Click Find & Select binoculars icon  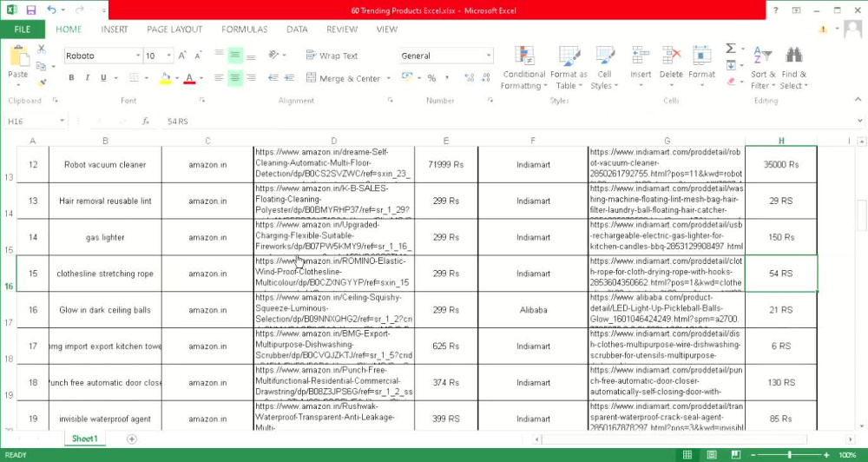[x=794, y=56]
